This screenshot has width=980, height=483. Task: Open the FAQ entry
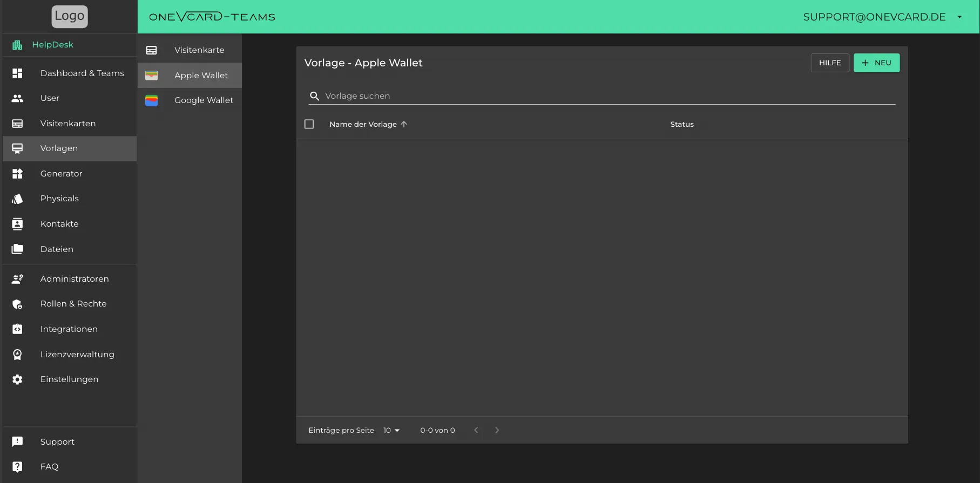tap(70, 467)
